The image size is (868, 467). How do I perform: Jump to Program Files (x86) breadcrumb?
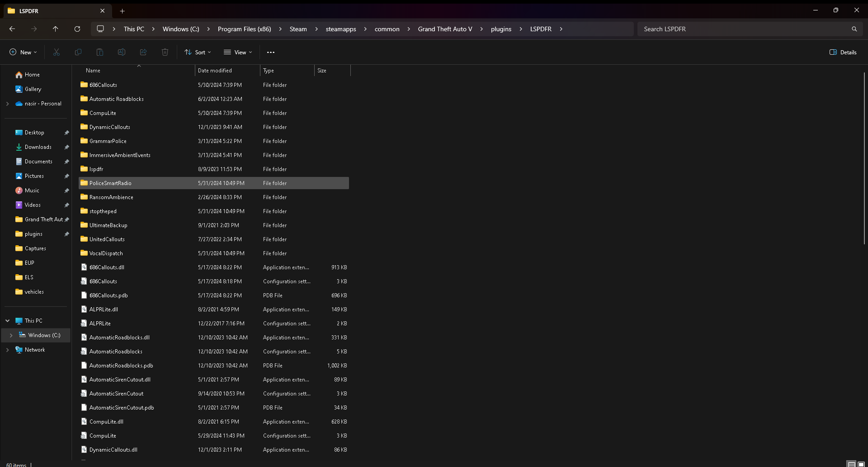coord(245,29)
